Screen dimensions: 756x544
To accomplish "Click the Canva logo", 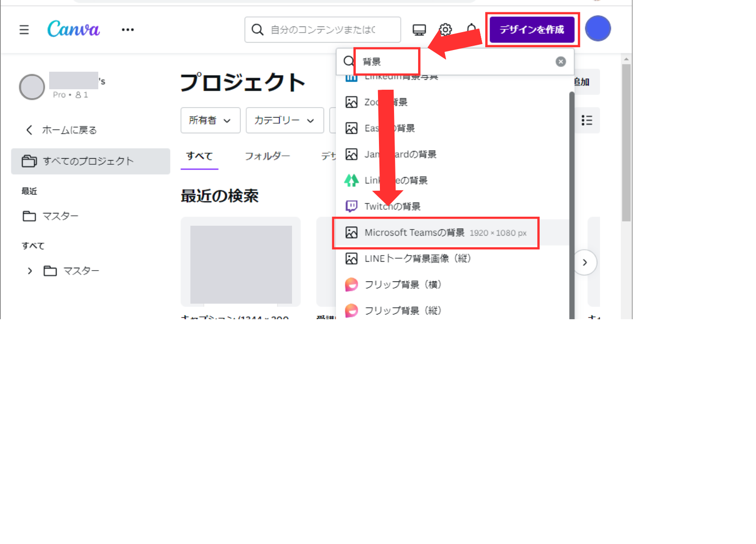I will coord(74,29).
